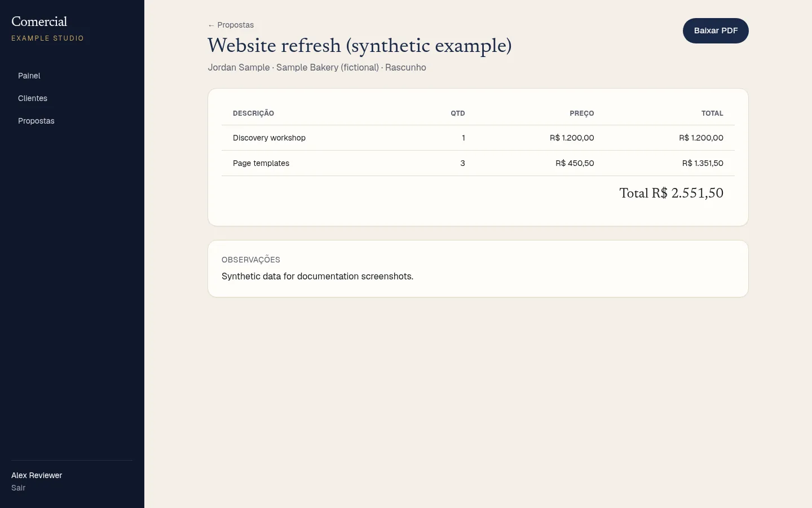The width and height of the screenshot is (812, 508).
Task: Click the Synthetic data observation note text
Action: click(x=317, y=276)
